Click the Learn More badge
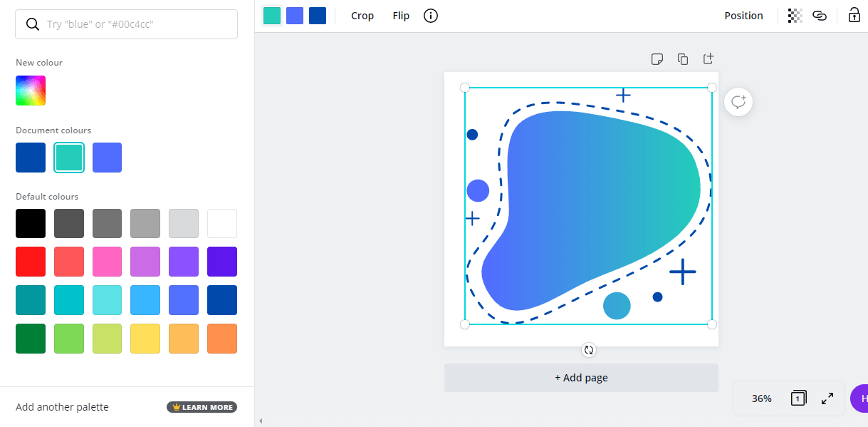The height and width of the screenshot is (427, 868). 202,406
